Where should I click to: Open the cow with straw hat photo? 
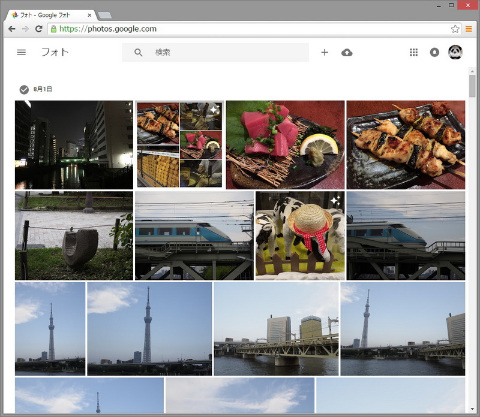(300, 235)
